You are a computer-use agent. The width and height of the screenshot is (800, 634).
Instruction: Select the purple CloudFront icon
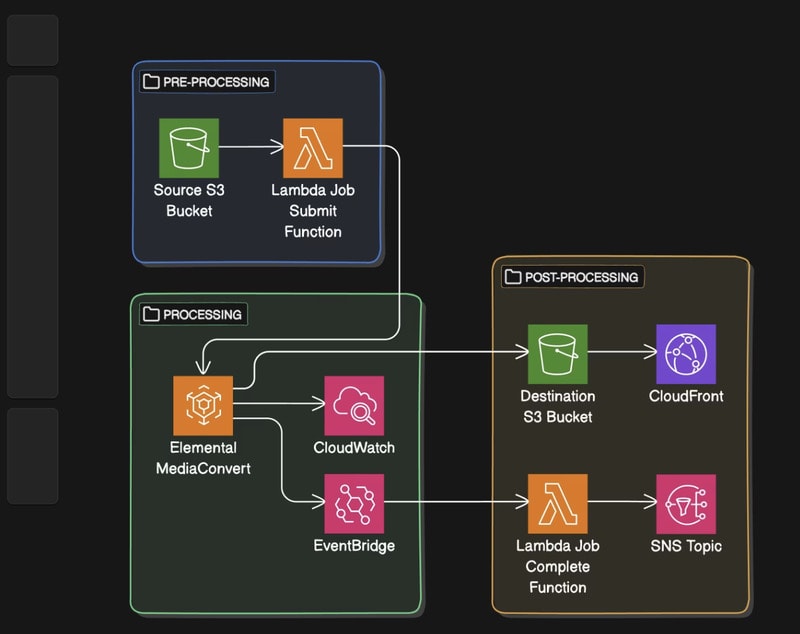pos(685,354)
